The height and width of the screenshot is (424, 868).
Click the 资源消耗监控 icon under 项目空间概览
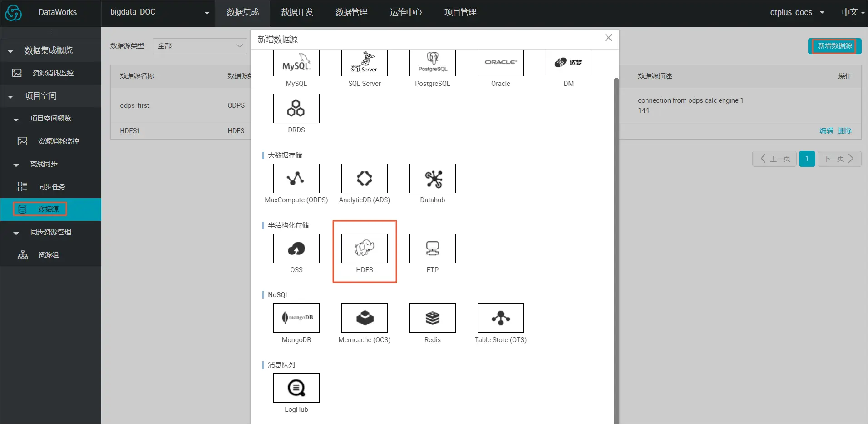point(22,141)
